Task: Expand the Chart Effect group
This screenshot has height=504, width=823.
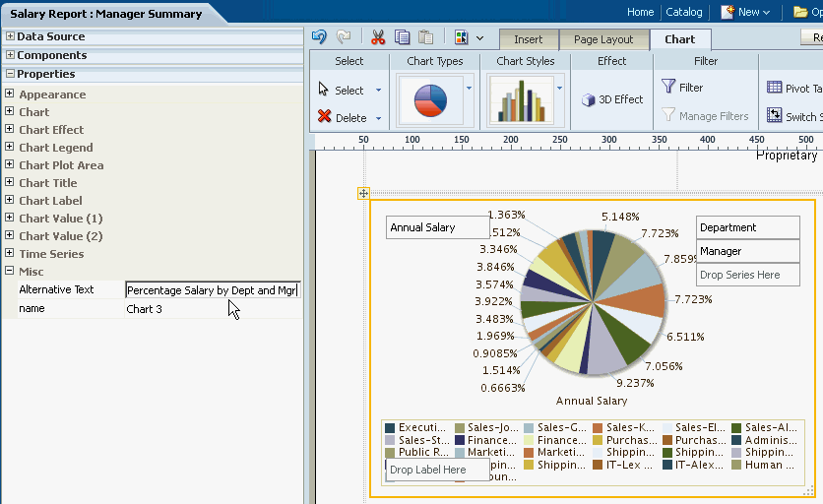Action: pos(9,129)
